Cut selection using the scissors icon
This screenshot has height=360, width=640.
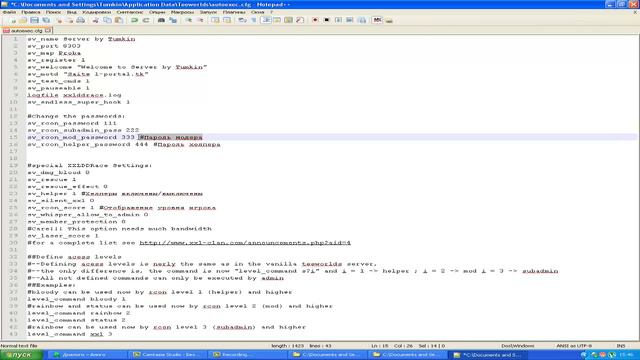tap(96, 20)
